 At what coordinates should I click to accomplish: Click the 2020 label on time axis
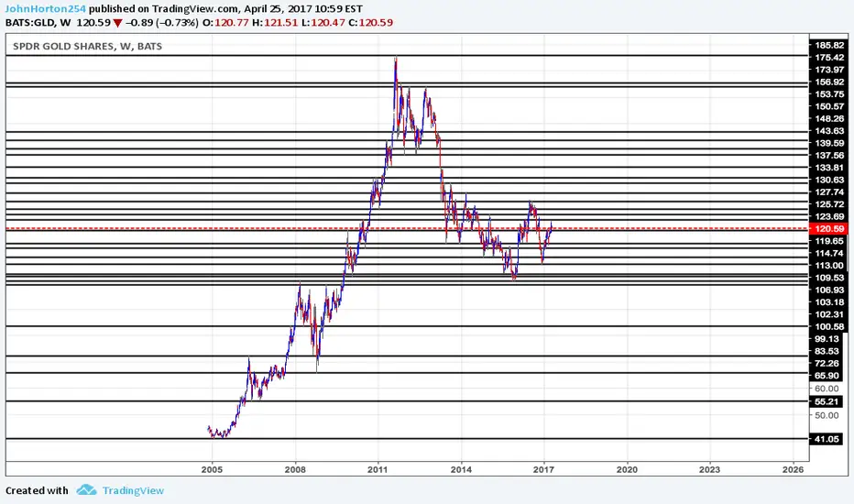pyautogui.click(x=627, y=469)
